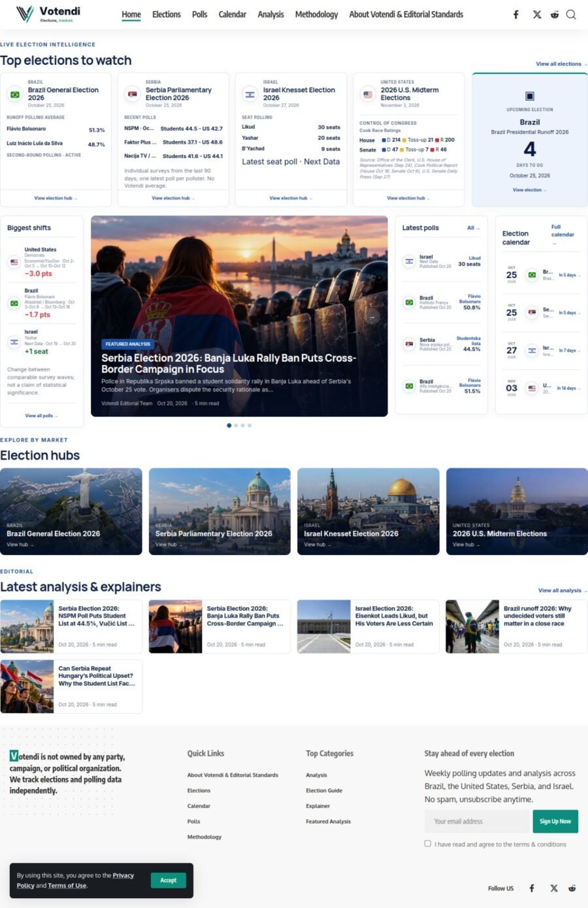
Task: Click View all analysis link
Action: click(563, 590)
